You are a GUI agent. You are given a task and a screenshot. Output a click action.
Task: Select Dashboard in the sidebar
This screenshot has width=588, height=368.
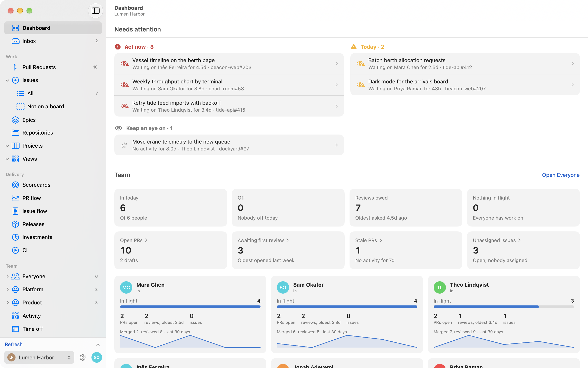(53, 28)
